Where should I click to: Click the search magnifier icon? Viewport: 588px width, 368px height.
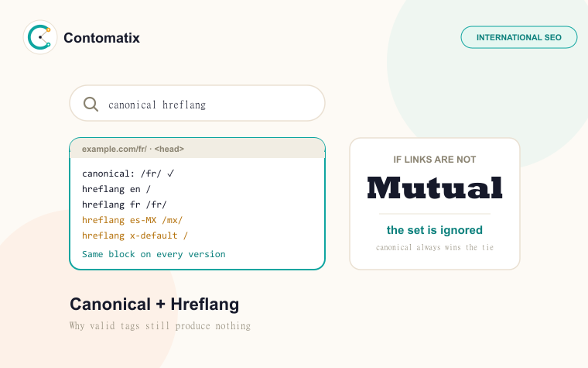coord(91,104)
